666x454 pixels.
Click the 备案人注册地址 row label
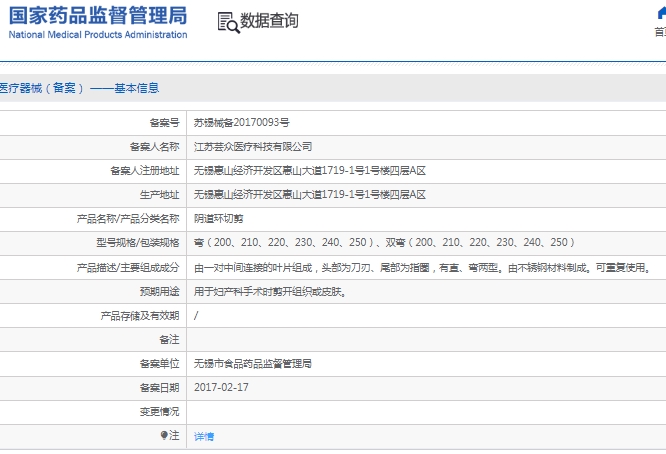pyautogui.click(x=145, y=171)
